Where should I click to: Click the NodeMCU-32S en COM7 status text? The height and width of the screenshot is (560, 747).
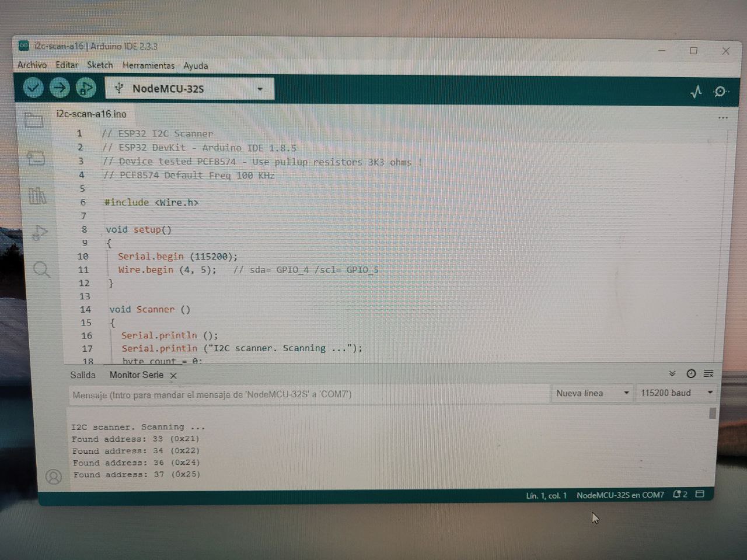coord(620,495)
